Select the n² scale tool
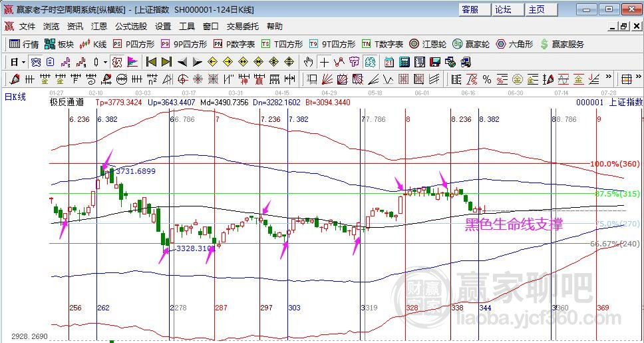This screenshot has height=343, width=644. coord(152,79)
